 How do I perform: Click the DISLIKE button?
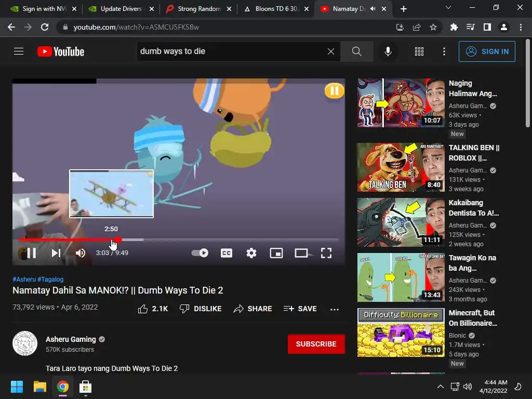click(201, 309)
